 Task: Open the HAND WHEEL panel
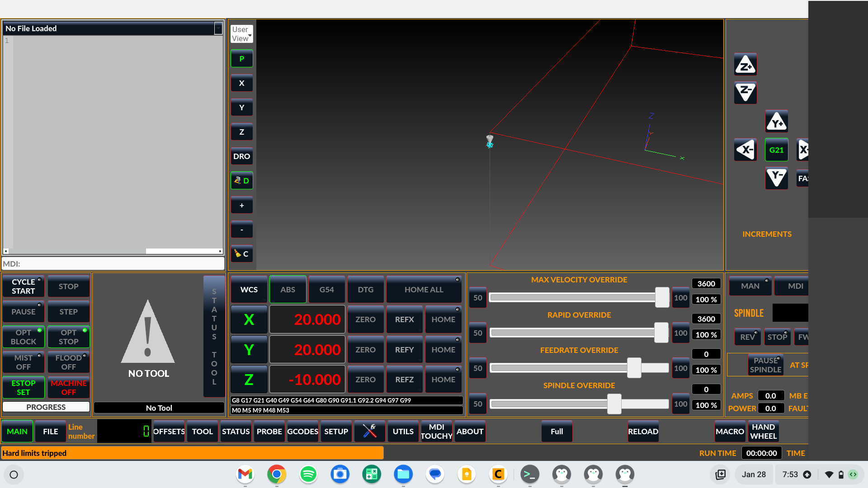tap(763, 432)
